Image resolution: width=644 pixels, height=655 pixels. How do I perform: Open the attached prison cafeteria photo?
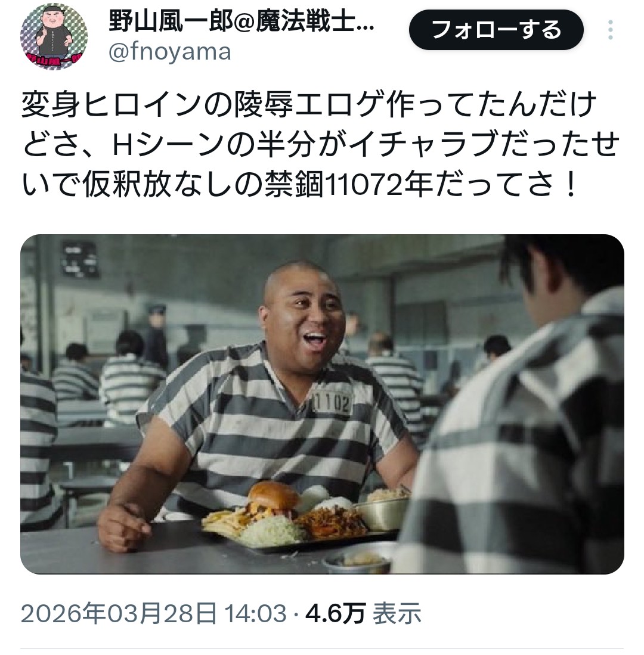[x=322, y=404]
